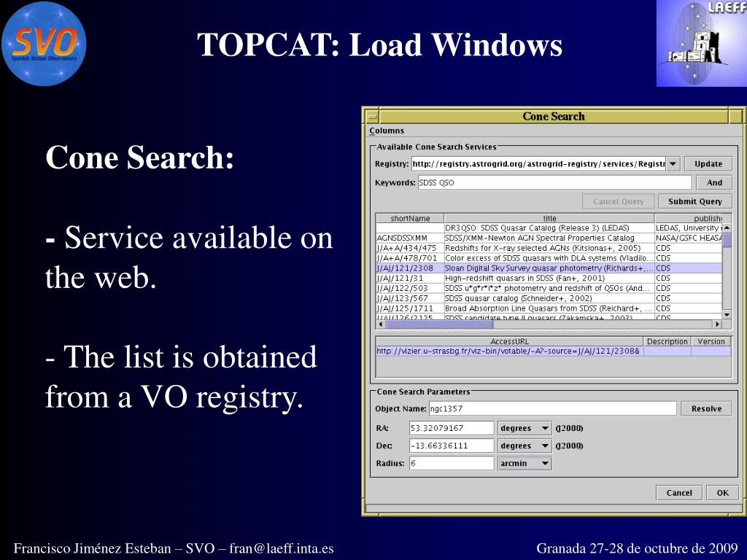Select the title column header
This screenshot has width=747, height=560.
click(549, 219)
